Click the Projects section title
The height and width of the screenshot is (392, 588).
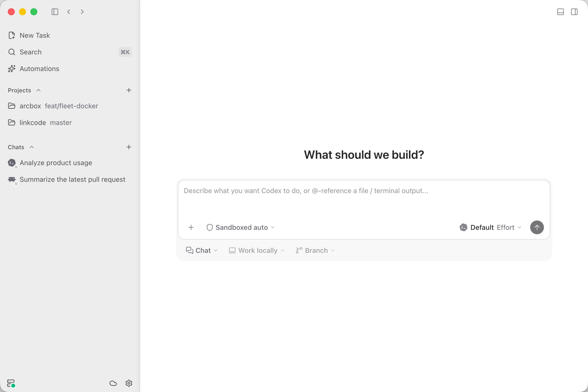coord(20,90)
